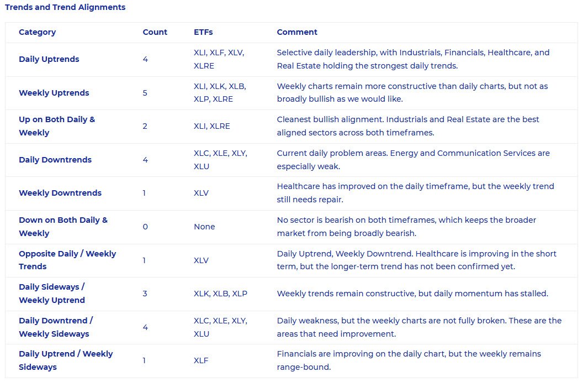Select Up on Both Daily & Weekly label
588x382 pixels.
coord(57,126)
